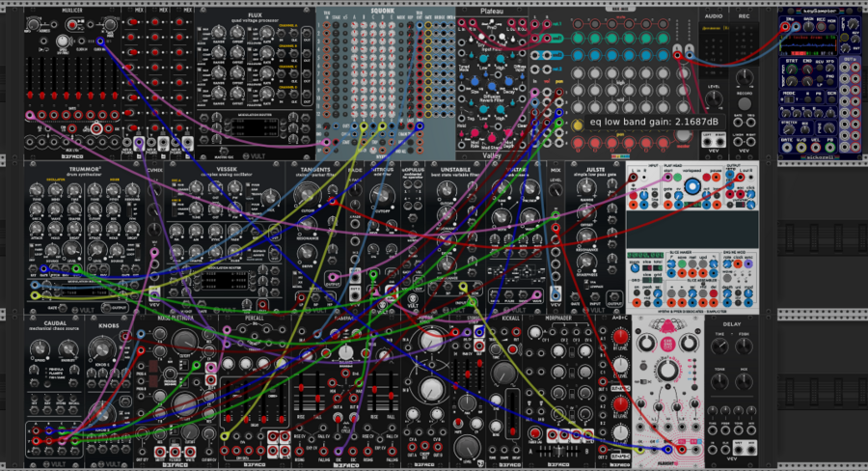Viewport: 868px width, 471px height.
Task: Toggle the keySampler REV button
Action: 820,69
